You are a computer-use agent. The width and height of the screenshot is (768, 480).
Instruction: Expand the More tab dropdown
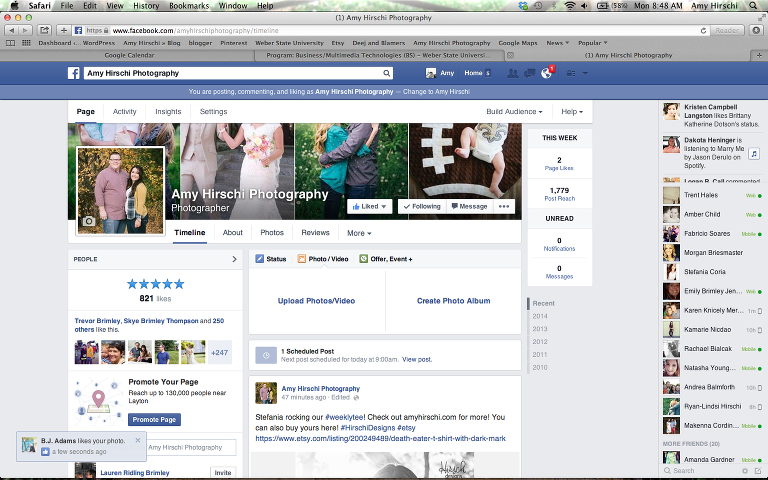click(359, 233)
